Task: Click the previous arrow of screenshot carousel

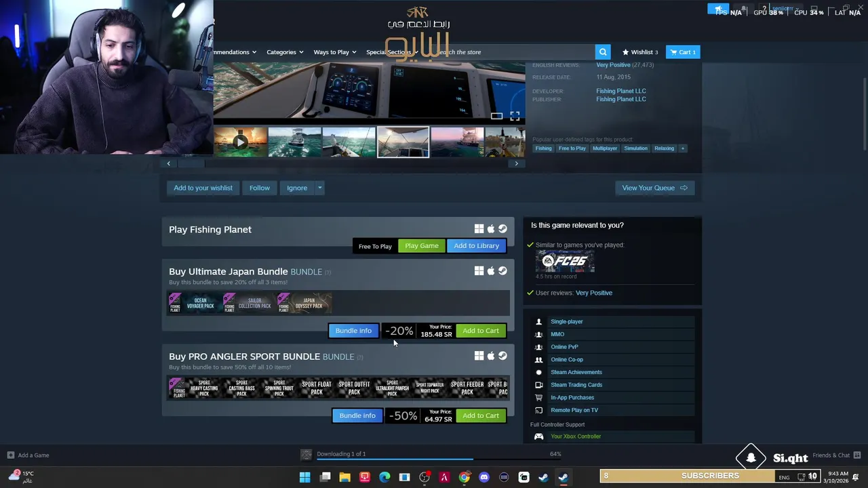Action: [169, 163]
